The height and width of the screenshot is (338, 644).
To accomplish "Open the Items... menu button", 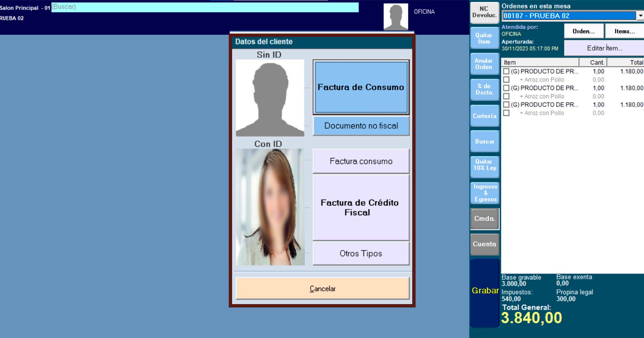I will (x=624, y=31).
